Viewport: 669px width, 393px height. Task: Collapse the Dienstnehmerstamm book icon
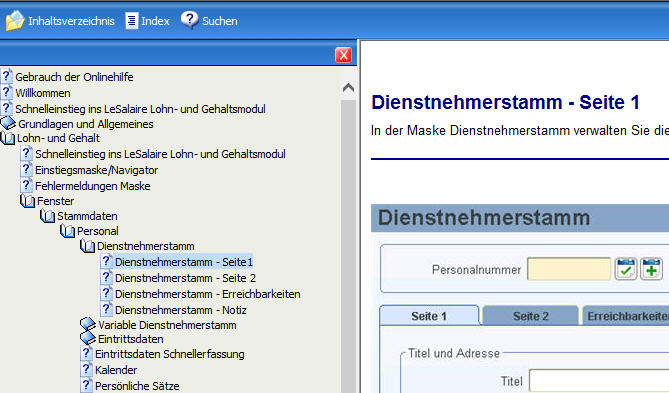click(x=87, y=246)
